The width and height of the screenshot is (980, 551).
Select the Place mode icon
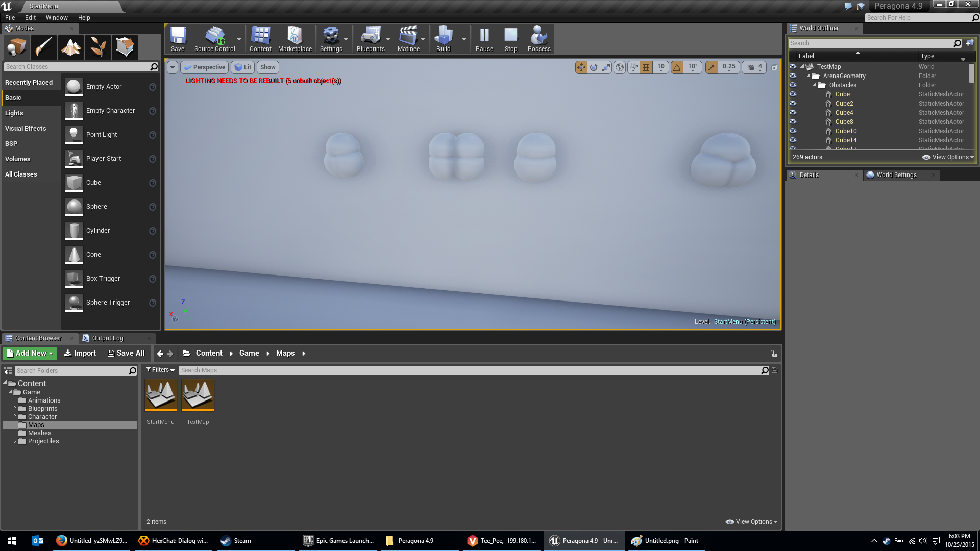16,47
